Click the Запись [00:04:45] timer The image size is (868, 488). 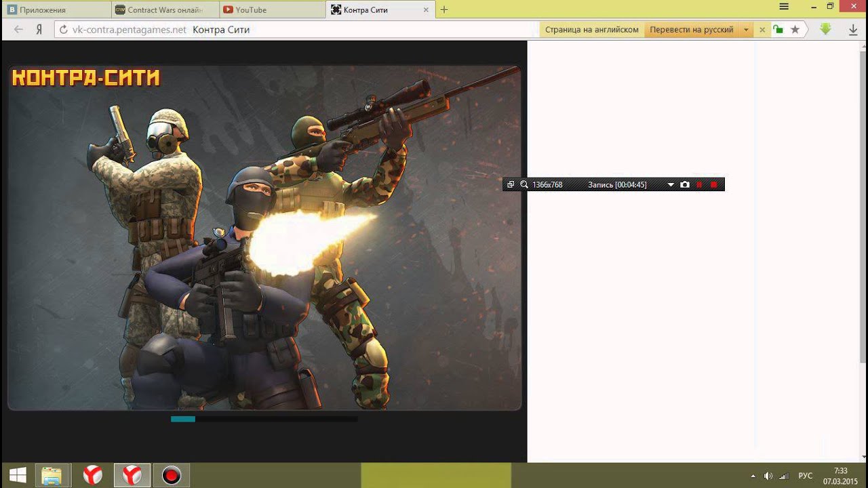click(x=617, y=185)
